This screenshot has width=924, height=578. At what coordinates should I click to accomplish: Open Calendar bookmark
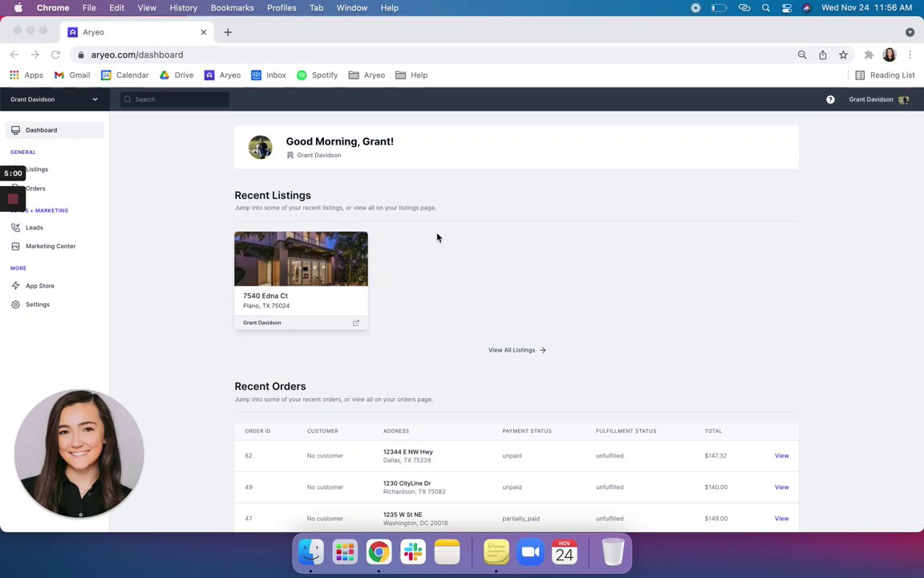[x=124, y=75]
